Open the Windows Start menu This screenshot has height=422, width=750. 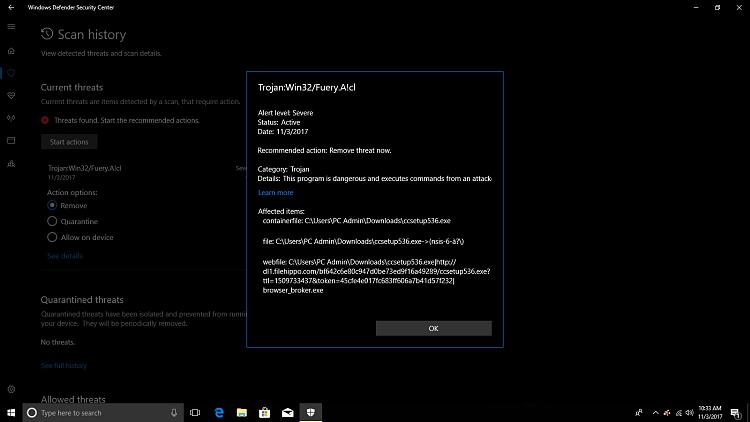click(x=11, y=412)
